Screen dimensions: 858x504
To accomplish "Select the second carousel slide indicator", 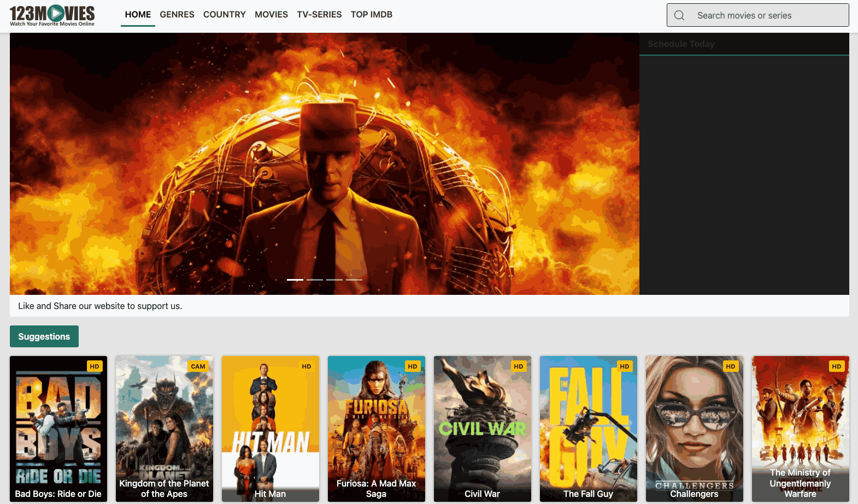I will (315, 280).
